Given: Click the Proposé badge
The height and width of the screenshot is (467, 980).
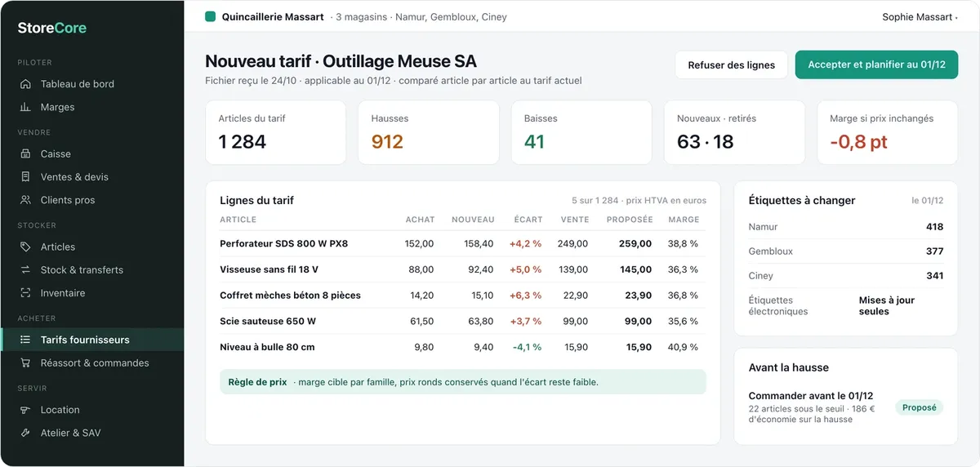Looking at the screenshot, I should pos(920,407).
